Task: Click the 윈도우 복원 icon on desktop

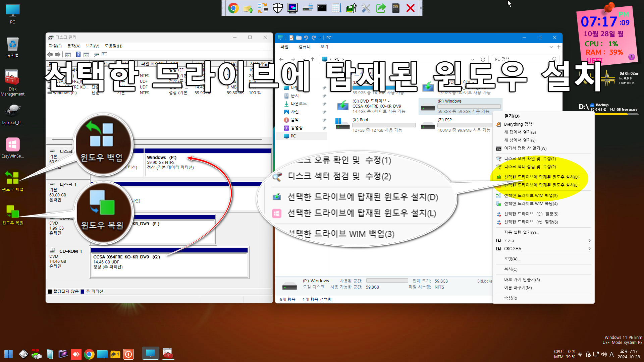Action: pyautogui.click(x=12, y=212)
